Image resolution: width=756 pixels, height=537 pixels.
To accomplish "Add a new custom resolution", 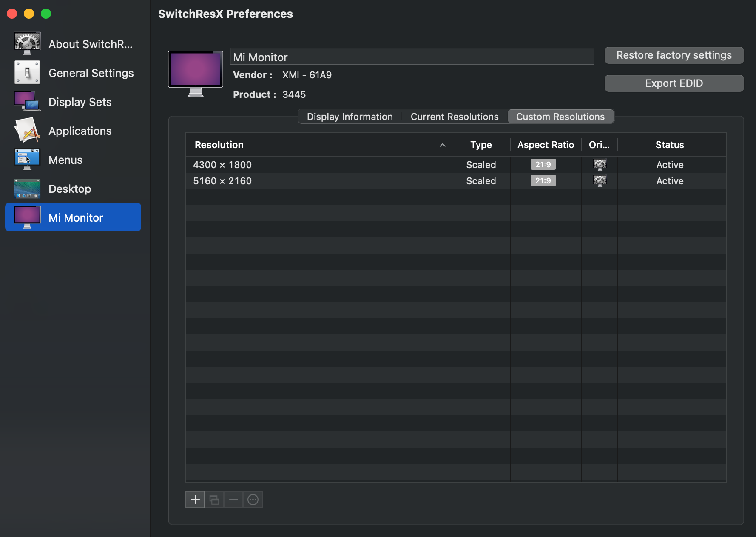I will pos(195,499).
